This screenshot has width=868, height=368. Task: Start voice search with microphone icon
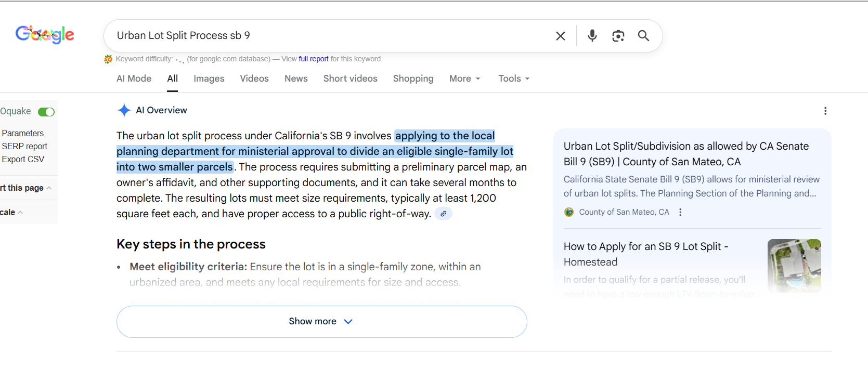coord(592,36)
